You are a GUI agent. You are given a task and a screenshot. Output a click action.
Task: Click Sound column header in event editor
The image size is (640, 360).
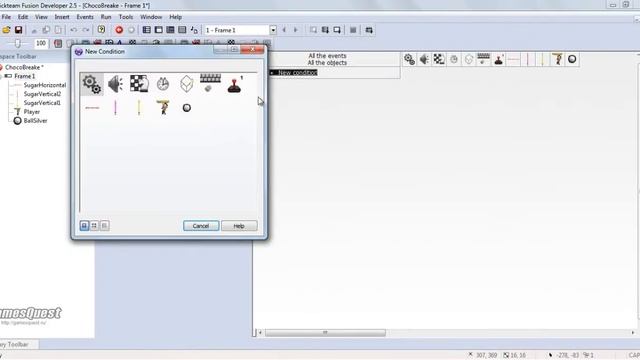[424, 60]
